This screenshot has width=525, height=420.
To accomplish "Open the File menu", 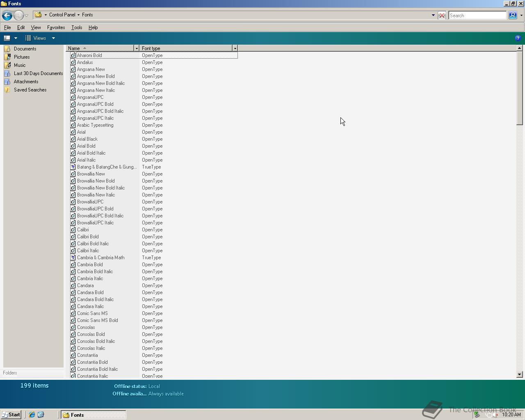I will (7, 27).
